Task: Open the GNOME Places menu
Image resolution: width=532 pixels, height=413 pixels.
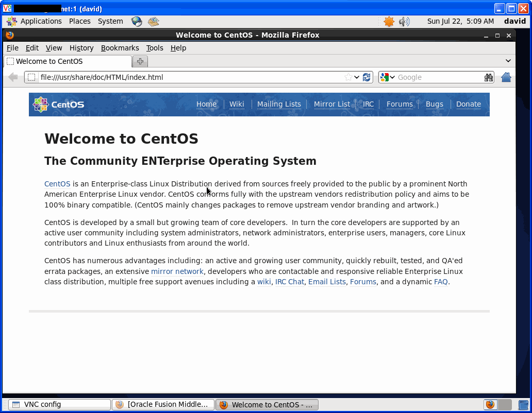Action: click(x=80, y=21)
